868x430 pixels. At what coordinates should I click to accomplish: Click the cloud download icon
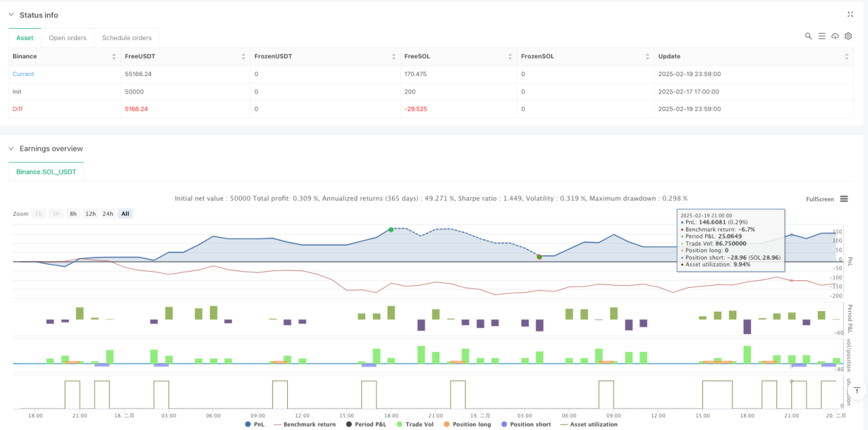coord(835,36)
